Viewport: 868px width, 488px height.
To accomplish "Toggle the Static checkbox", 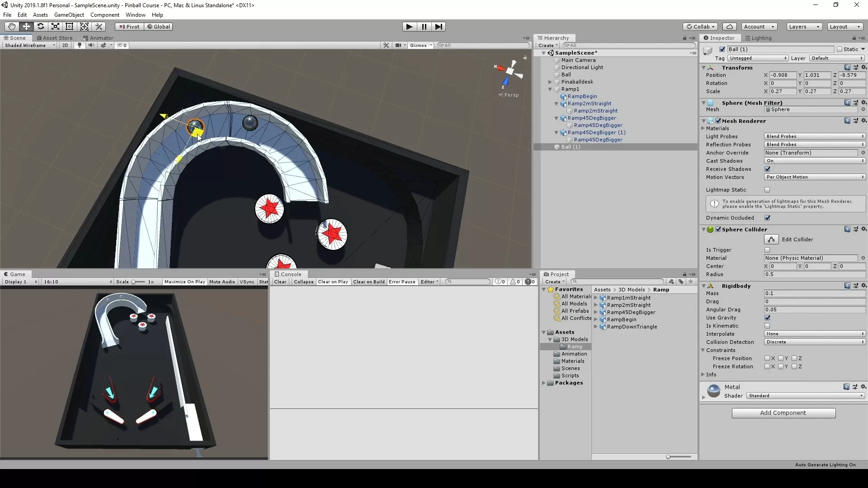I will tap(840, 49).
